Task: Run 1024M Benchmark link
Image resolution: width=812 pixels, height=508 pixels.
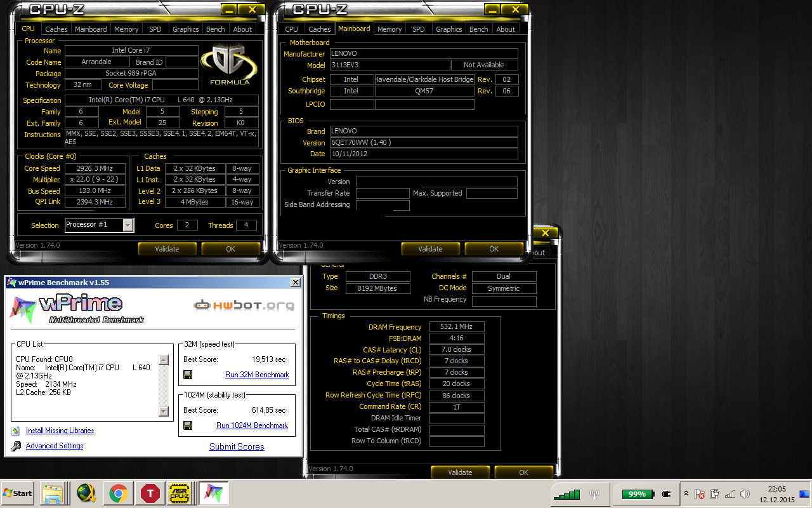Action: 252,425
